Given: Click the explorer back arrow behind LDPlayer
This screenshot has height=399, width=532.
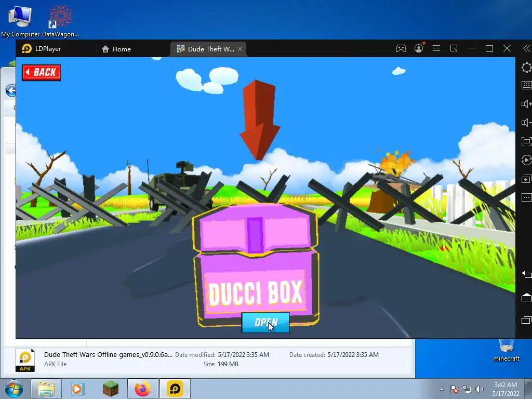Looking at the screenshot, I should (x=11, y=90).
